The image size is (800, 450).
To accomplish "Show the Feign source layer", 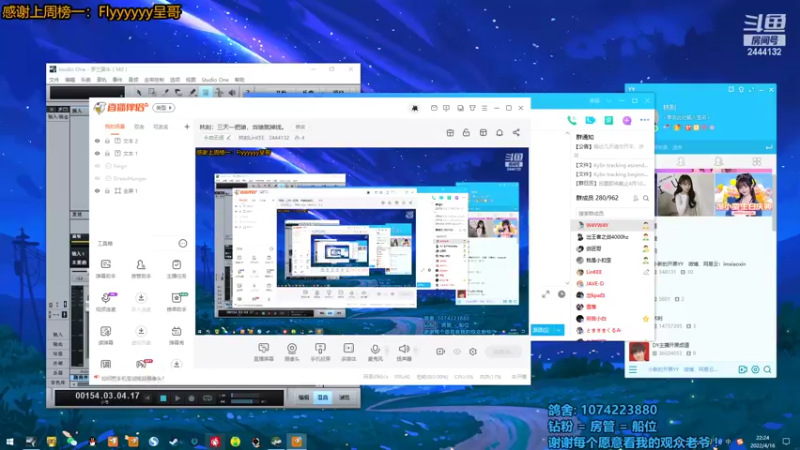I will pos(97,166).
